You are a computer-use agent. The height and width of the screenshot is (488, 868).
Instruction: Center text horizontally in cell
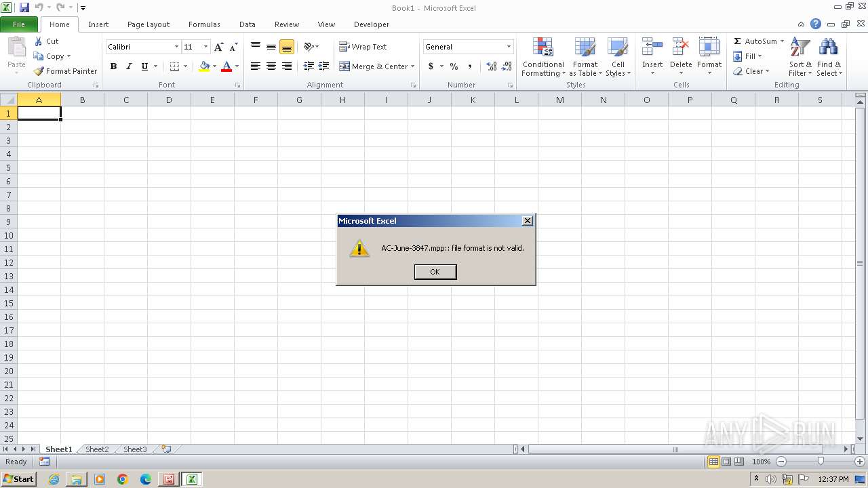pyautogui.click(x=271, y=66)
